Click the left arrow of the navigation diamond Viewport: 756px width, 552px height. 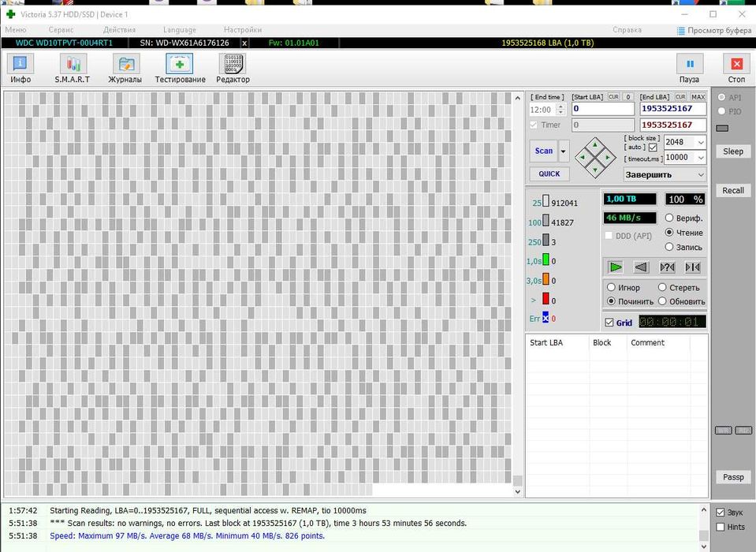coord(583,157)
